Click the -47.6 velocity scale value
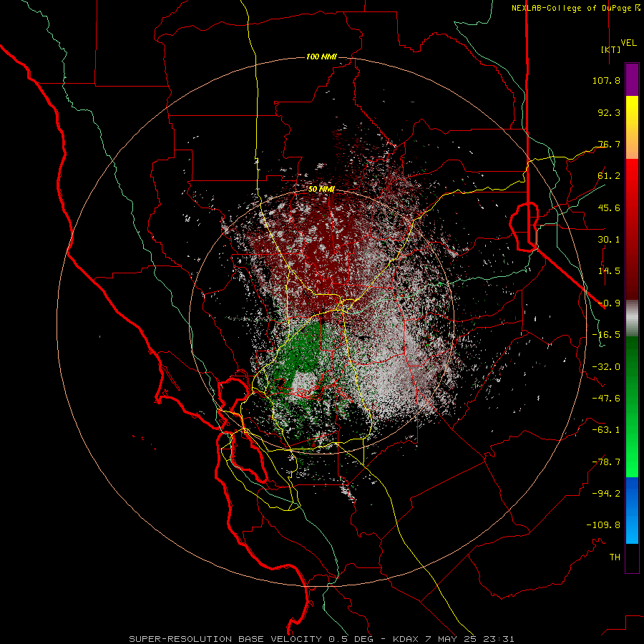This screenshot has width=644, height=644. pos(606,399)
